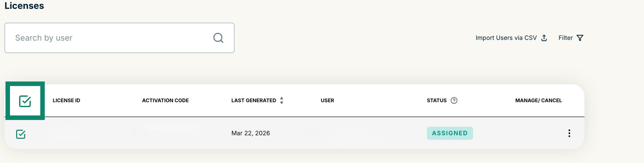Click the USER column header
The height and width of the screenshot is (163, 644).
click(x=327, y=101)
